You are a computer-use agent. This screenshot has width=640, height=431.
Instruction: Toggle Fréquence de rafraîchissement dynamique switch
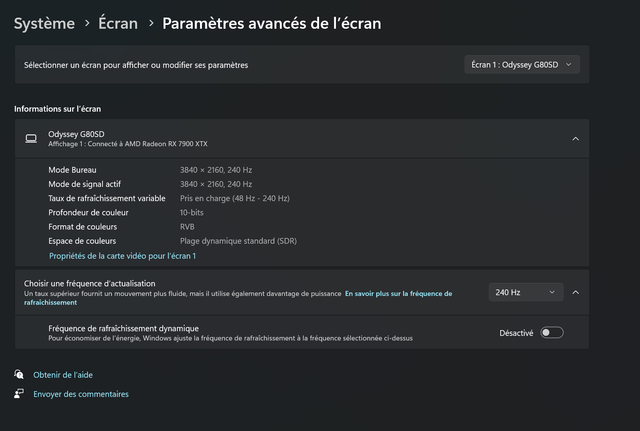click(551, 333)
